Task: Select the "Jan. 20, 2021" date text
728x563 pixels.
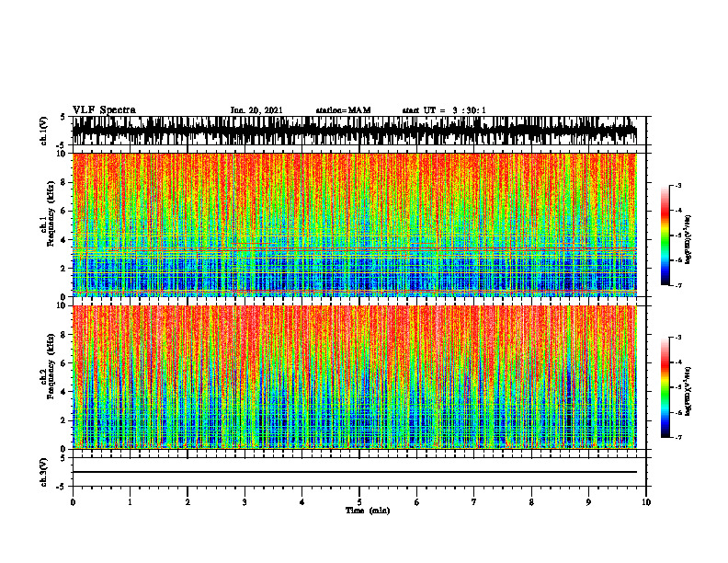Action: (256, 110)
